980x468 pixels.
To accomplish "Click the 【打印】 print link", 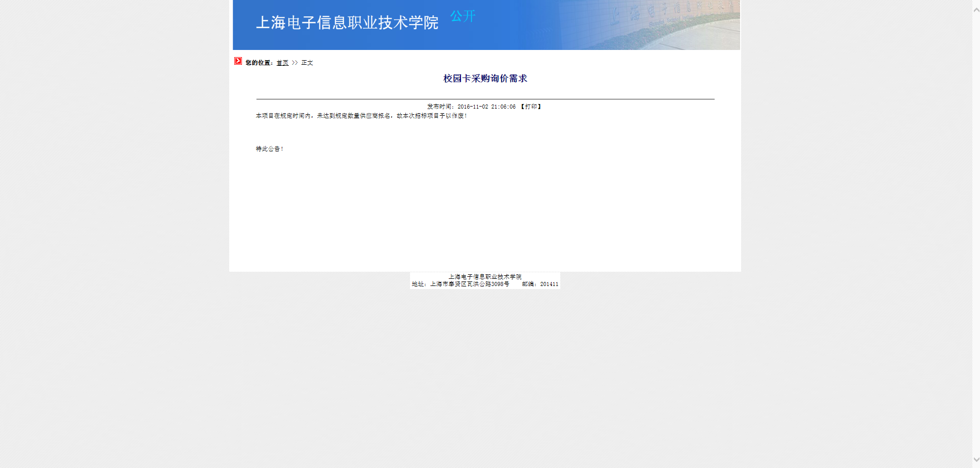I will [x=531, y=107].
